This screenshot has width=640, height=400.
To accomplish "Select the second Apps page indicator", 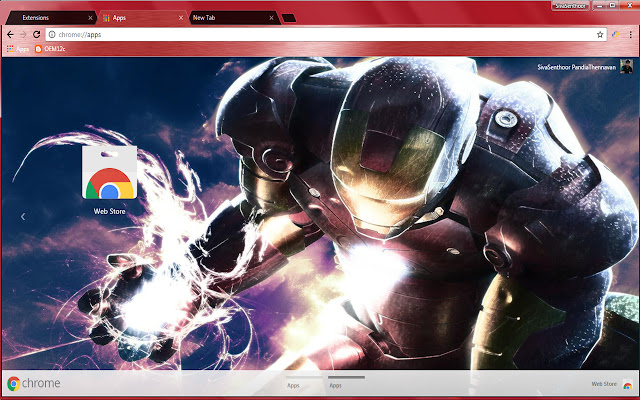I will coord(346,382).
